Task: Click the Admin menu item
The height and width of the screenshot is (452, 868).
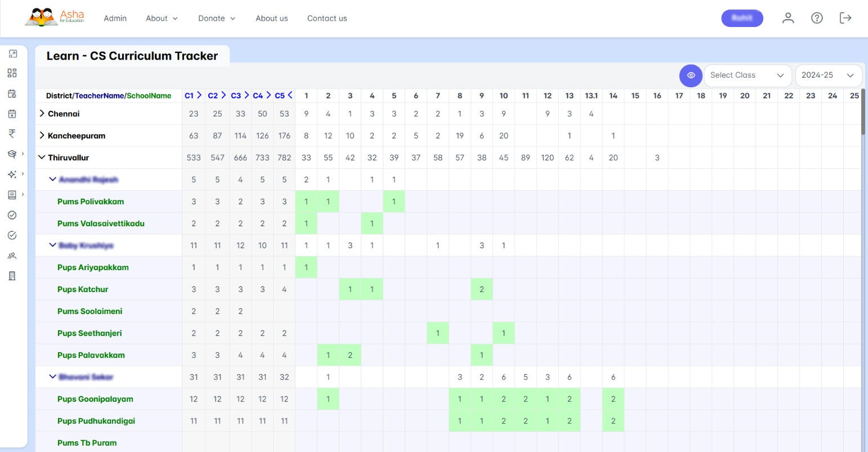Action: [x=115, y=19]
